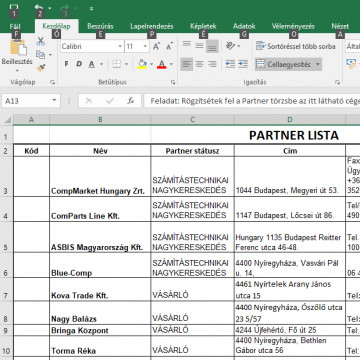
Task: Align text to middle of cell
Action: pyautogui.click(x=199, y=46)
